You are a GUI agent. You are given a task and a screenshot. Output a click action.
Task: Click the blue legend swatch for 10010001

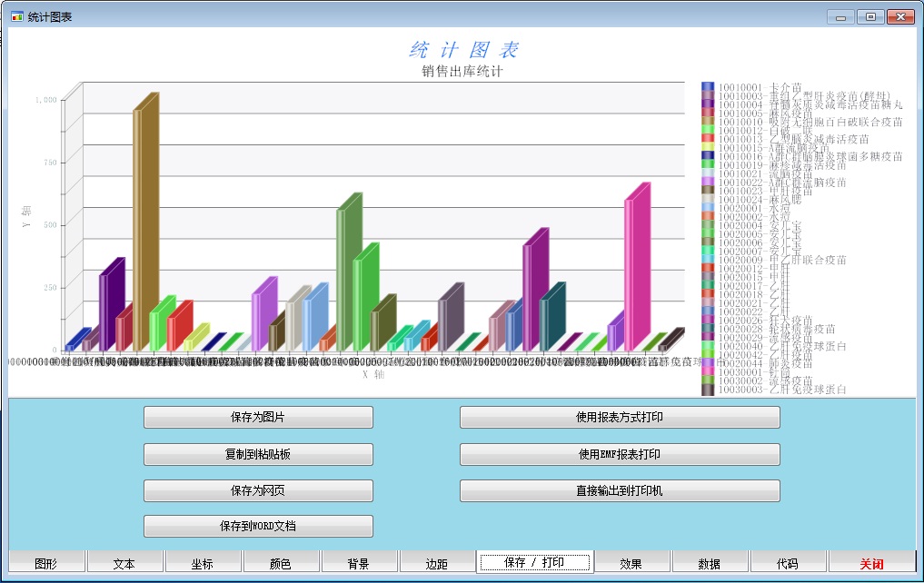pos(708,87)
